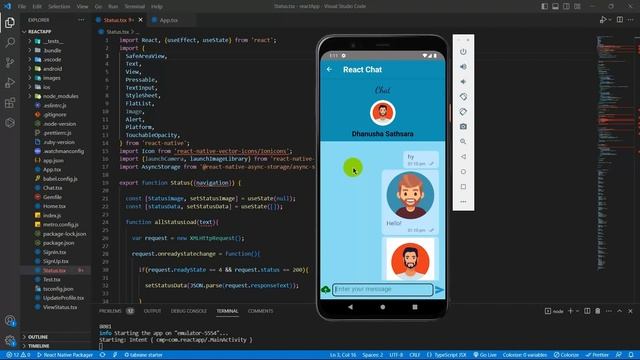Image resolution: width=640 pixels, height=360 pixels.
Task: Click Go Live in status bar
Action: (x=485, y=355)
